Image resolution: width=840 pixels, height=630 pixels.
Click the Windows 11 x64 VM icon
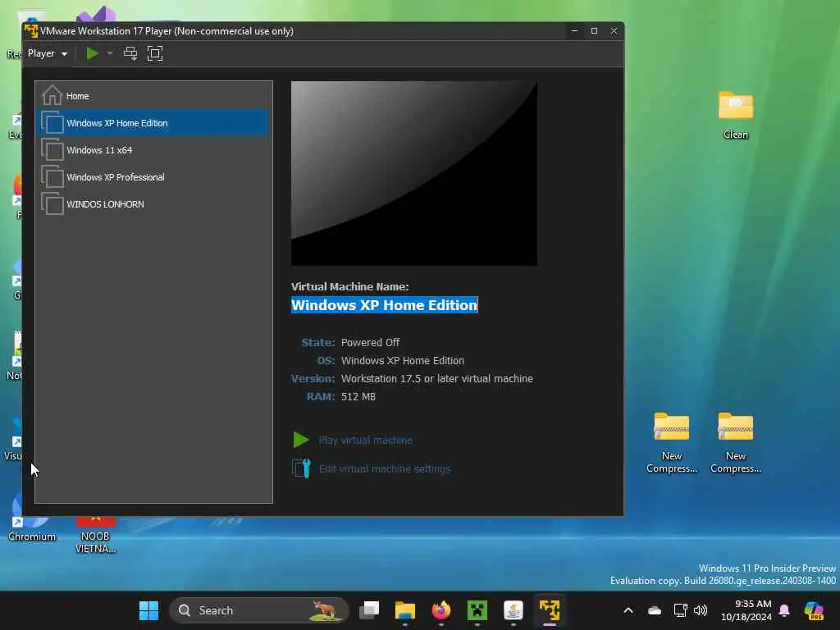click(x=52, y=150)
